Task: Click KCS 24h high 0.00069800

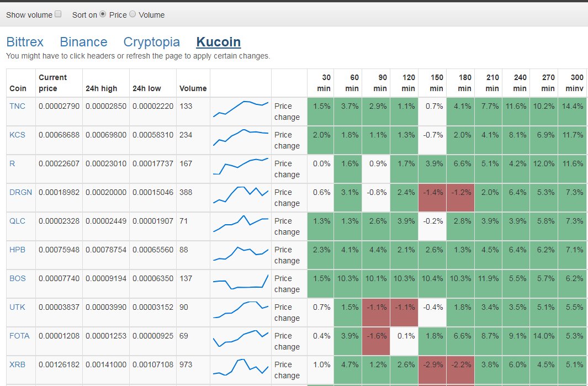Action: point(106,135)
